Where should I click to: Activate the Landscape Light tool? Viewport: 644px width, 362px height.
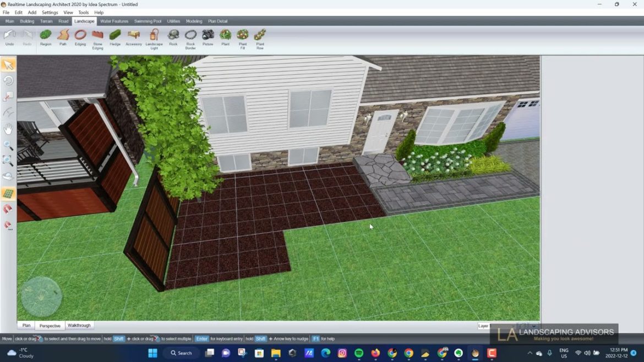[x=154, y=37]
